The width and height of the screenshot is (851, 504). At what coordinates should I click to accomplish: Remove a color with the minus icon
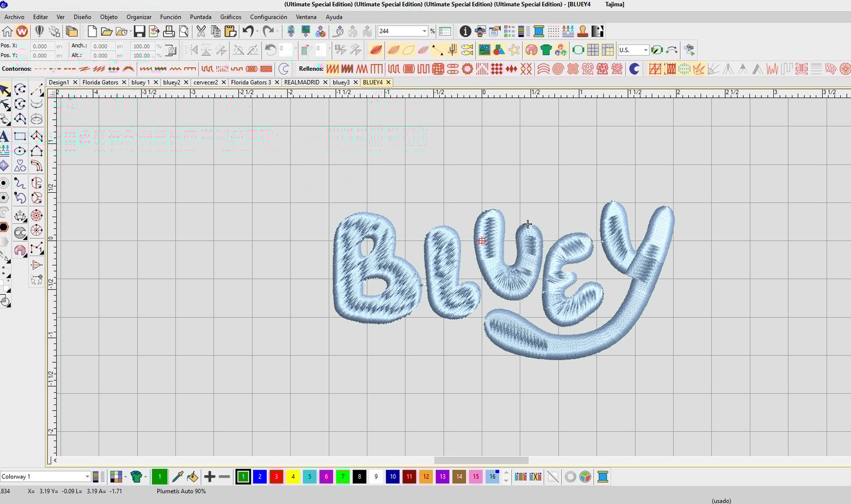click(x=224, y=477)
